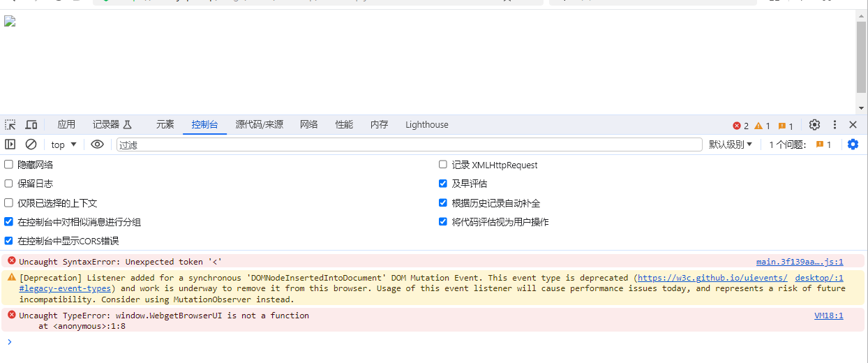Switch to the 元素 tab
The width and height of the screenshot is (868, 363).
(x=165, y=125)
